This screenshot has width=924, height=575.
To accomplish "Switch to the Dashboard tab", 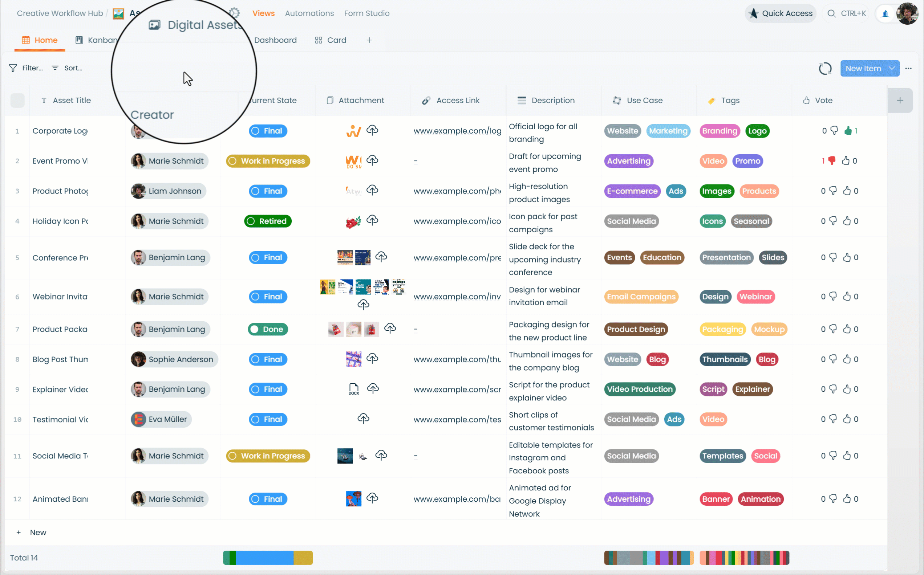I will [x=275, y=40].
